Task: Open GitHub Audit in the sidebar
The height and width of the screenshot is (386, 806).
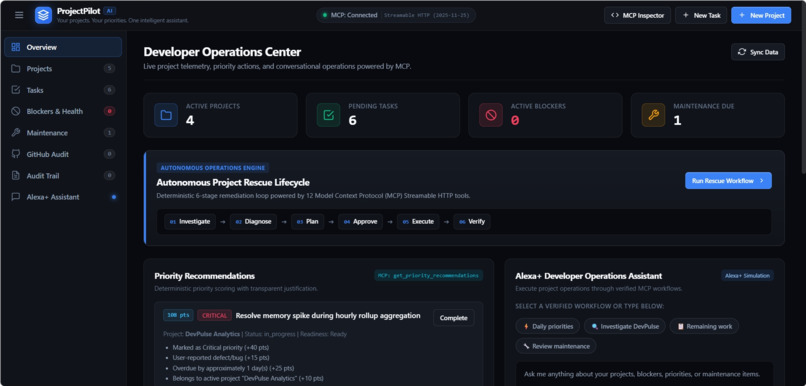Action: [x=63, y=154]
